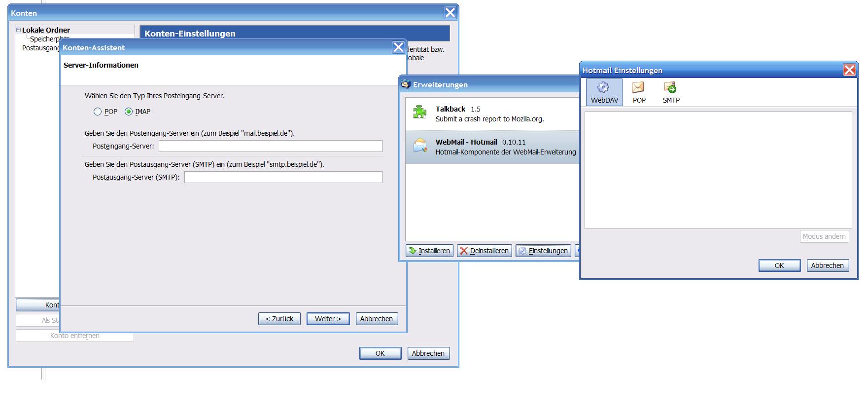
Task: Close the Hotmail Einstellungen window
Action: (x=849, y=70)
